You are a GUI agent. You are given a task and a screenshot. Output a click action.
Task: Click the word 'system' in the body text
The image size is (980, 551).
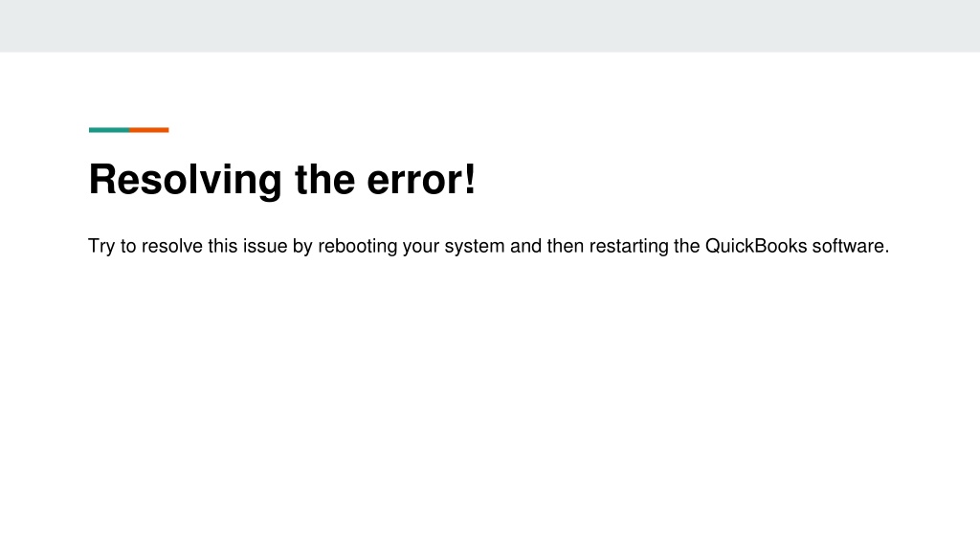475,247
